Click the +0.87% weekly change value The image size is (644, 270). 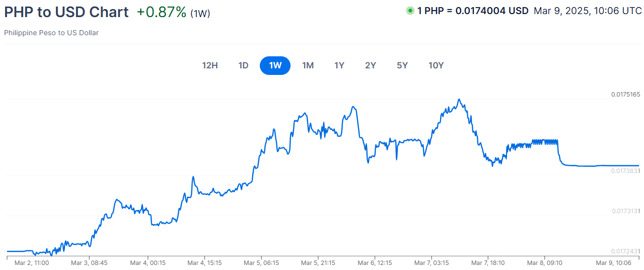[161, 12]
